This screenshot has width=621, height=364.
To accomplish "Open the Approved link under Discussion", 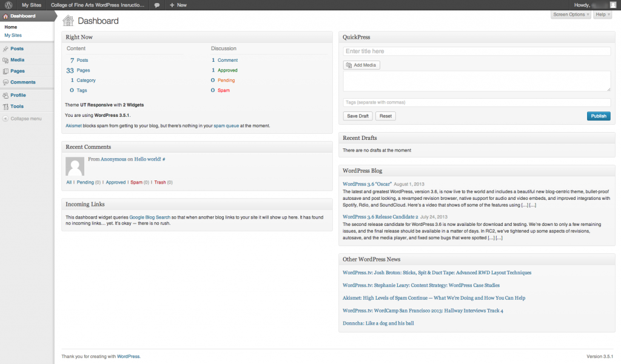I will click(x=228, y=70).
